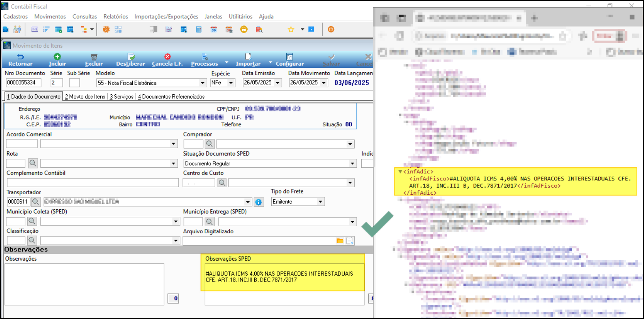Click the document icon in Arquivo Digitalizado
Viewport: 644px width, 319px height.
349,240
